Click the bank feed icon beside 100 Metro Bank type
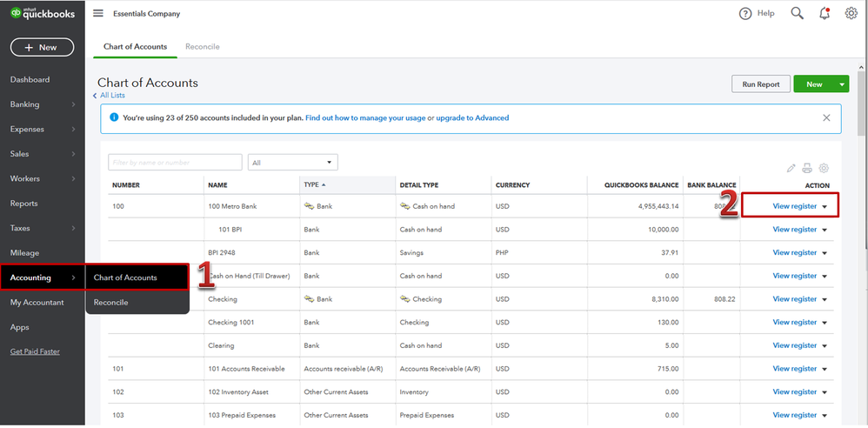868x428 pixels. [309, 206]
